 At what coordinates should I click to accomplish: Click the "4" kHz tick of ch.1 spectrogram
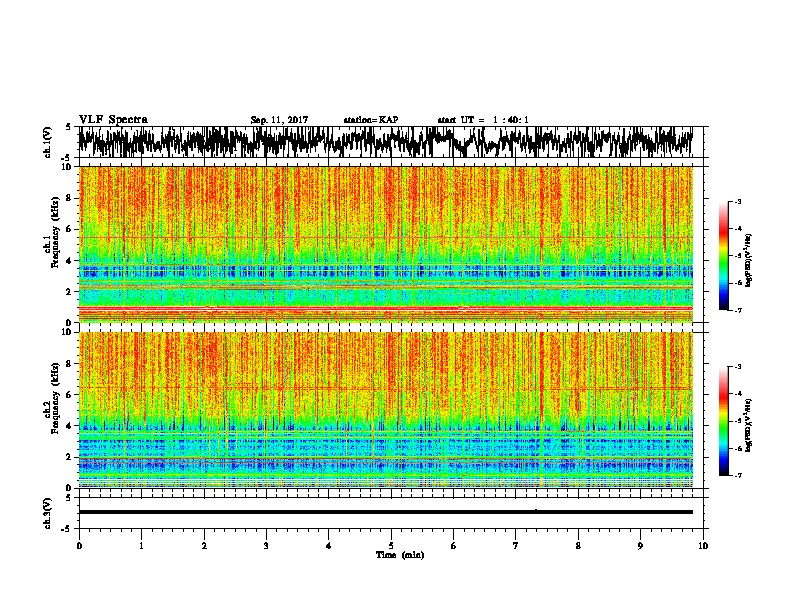[x=70, y=261]
